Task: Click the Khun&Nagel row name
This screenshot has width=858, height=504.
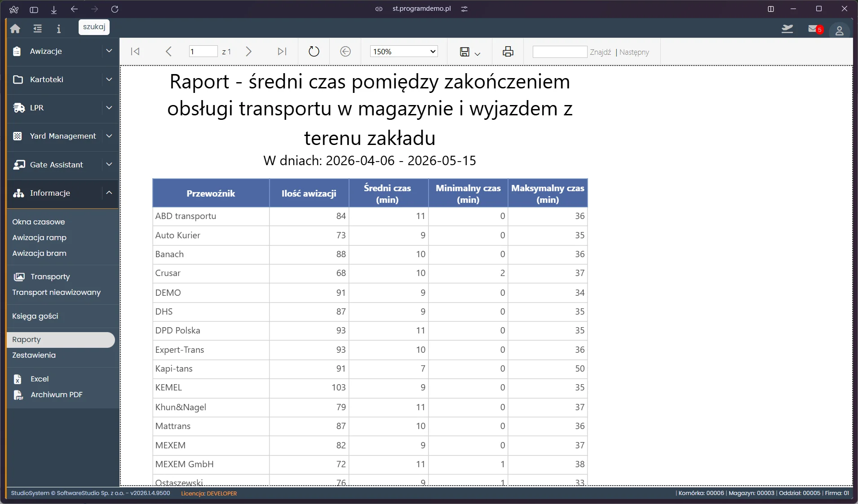Action: 181,407
